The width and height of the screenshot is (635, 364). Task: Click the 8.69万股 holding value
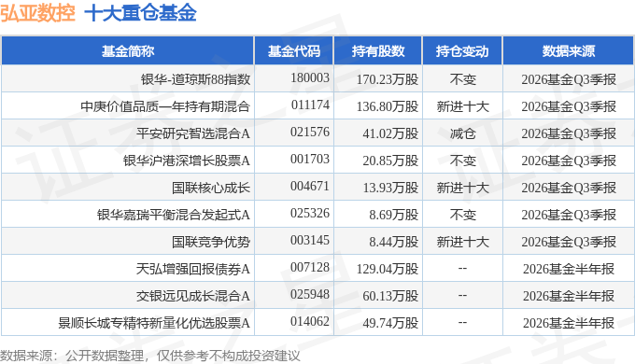[x=394, y=215]
